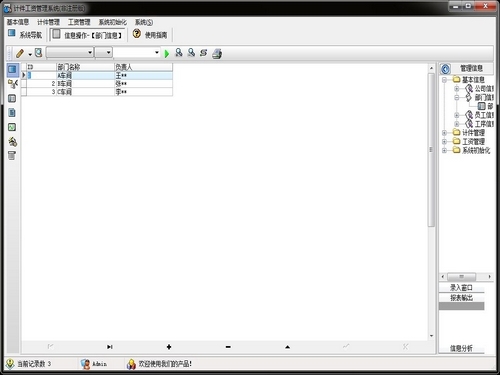Click the 录入窗口 button
This screenshot has height=375, width=500.
[461, 287]
